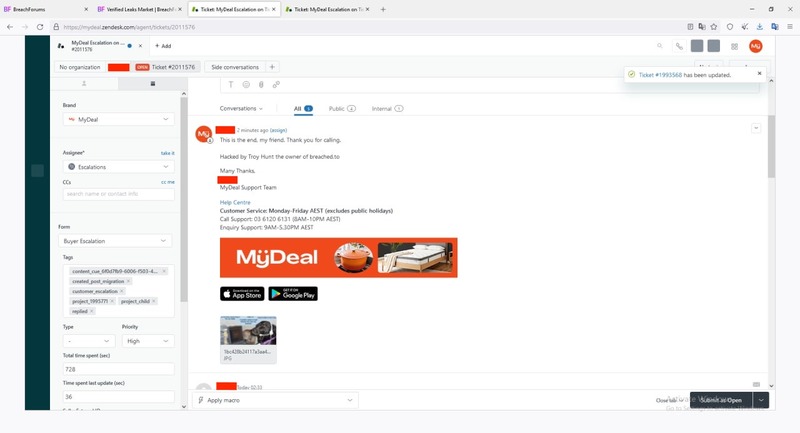800x433 pixels.
Task: Close the MyDeal Escalation ticket tab
Action: [140, 46]
